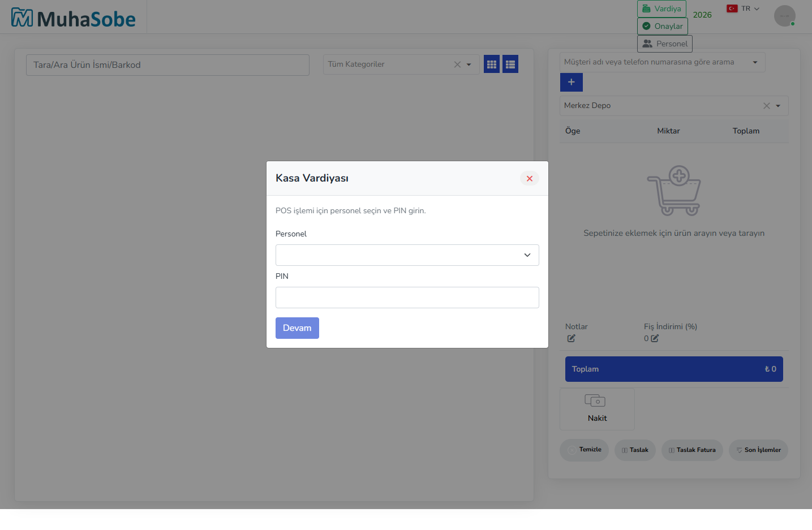Focus the product name/barcode search field
Viewport: 812px width, 530px height.
pos(167,65)
